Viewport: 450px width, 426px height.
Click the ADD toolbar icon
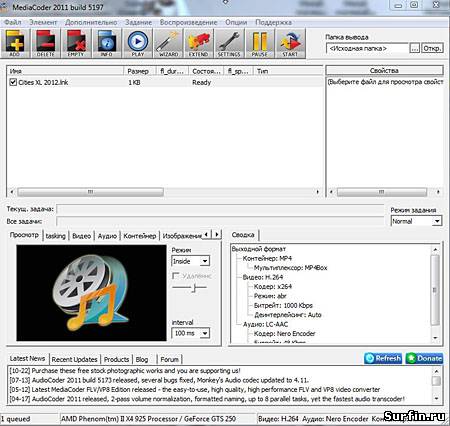15,44
